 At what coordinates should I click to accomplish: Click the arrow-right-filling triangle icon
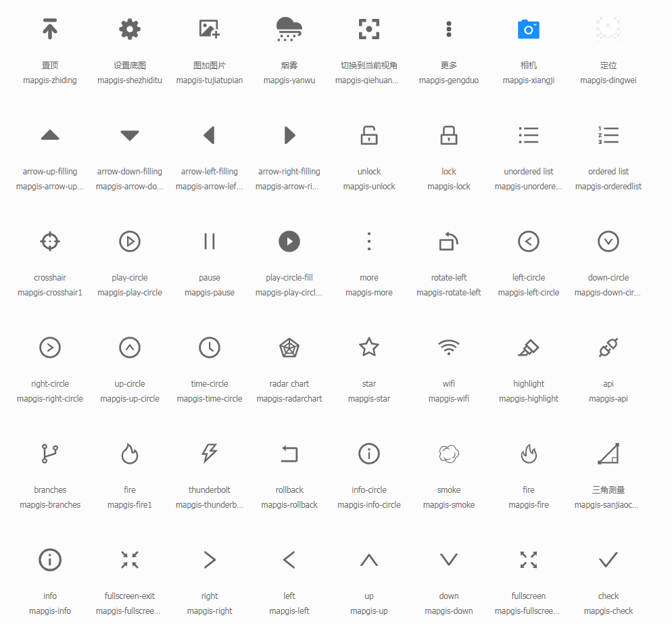[290, 135]
